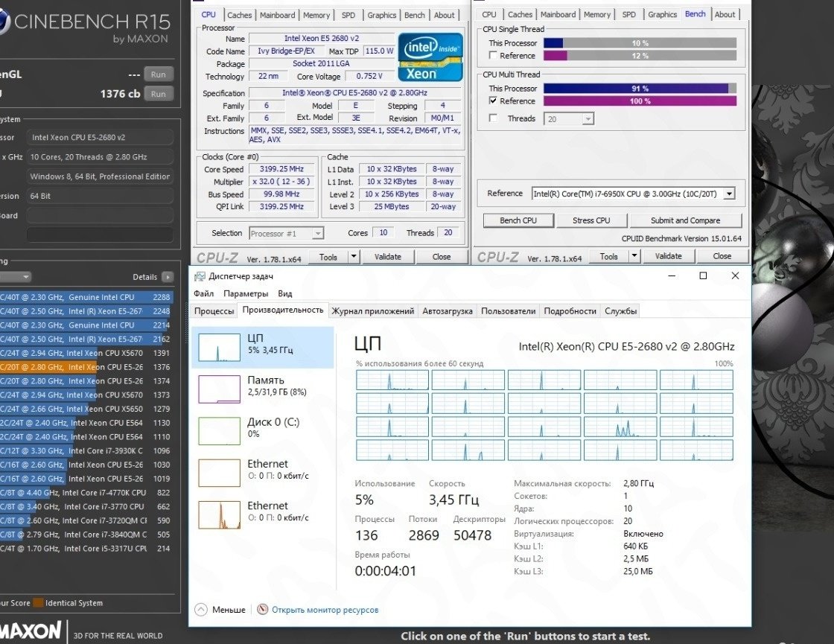Screen dimensions: 834x644
Task: Select the Память graph thumbnail
Action: pos(219,389)
